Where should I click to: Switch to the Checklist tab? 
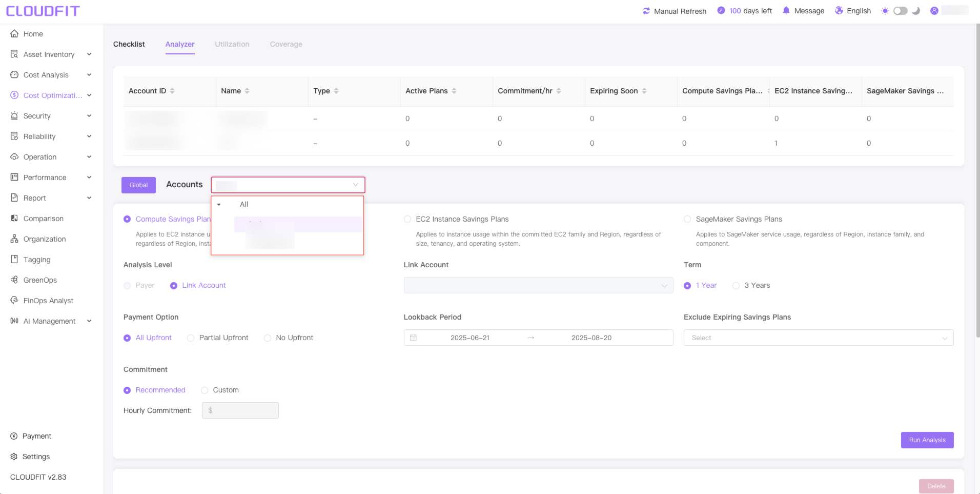point(129,44)
